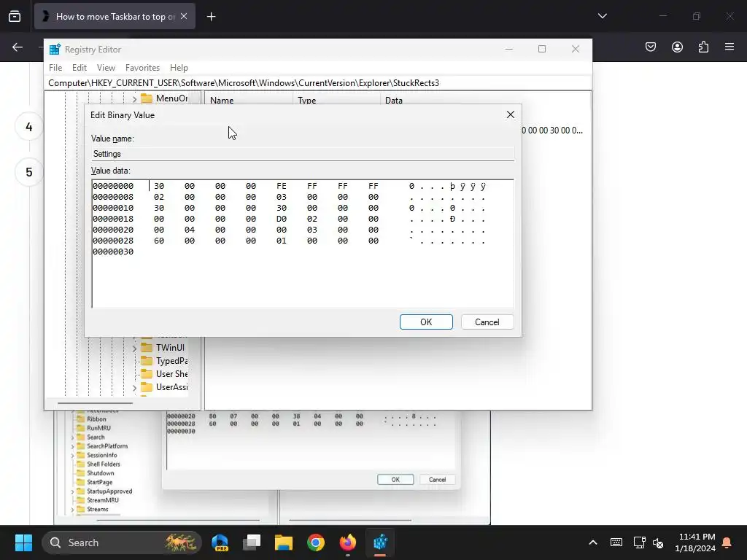This screenshot has height=560, width=747.
Task: Expand the TWinUI registry tree folder
Action: pyautogui.click(x=134, y=348)
